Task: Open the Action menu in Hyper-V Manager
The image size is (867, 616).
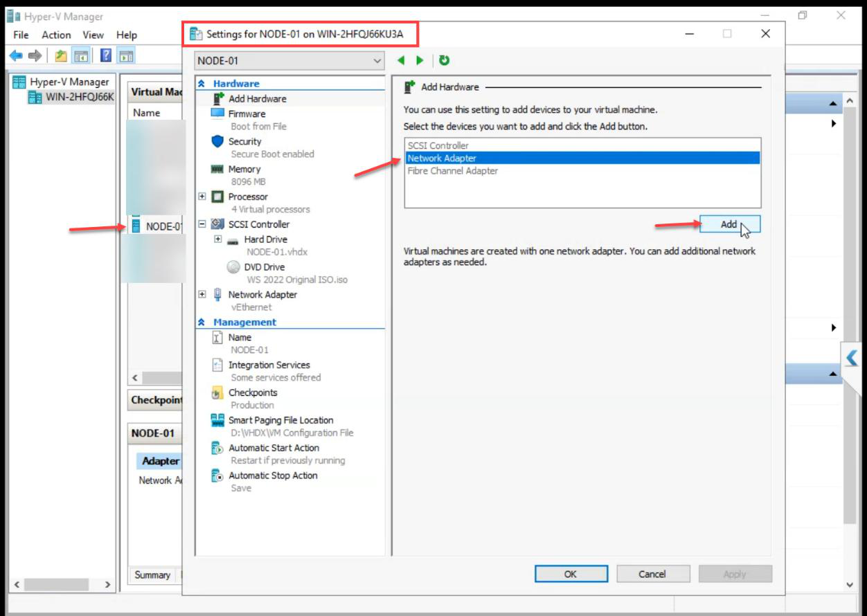Action: click(x=56, y=35)
